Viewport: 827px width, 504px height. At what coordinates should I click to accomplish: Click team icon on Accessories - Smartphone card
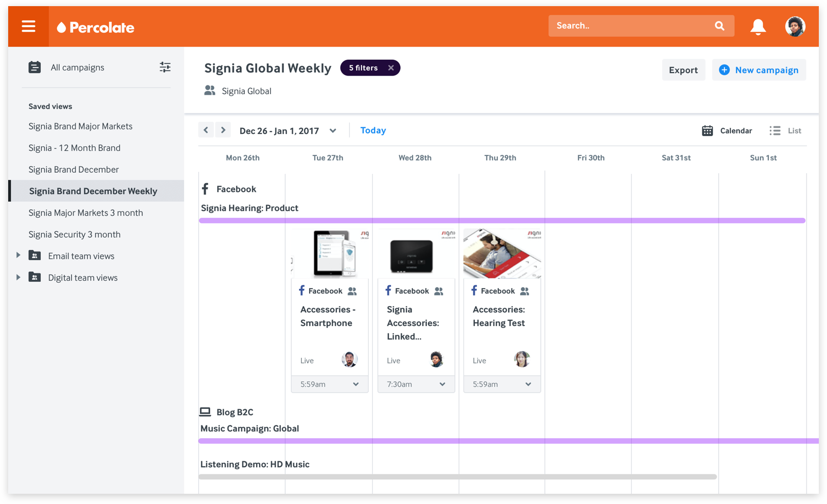[352, 291]
